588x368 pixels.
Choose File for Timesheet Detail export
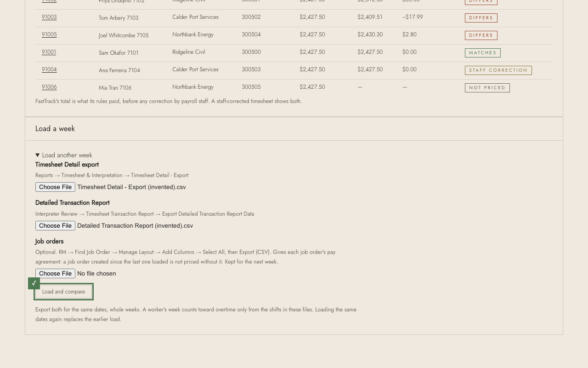point(55,187)
